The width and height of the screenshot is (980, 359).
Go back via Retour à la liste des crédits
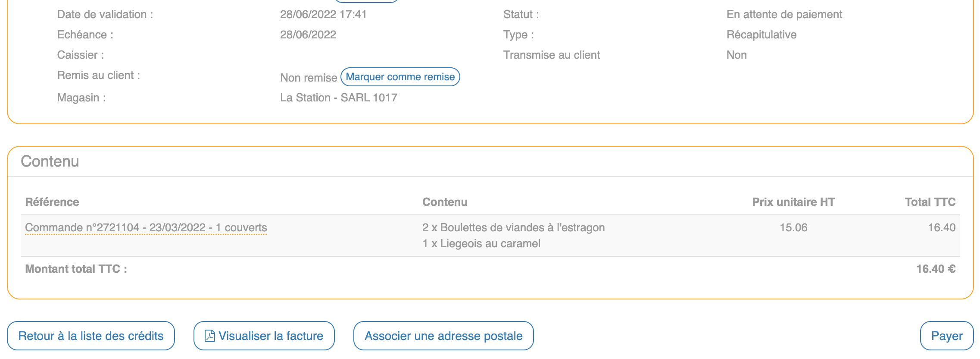pyautogui.click(x=91, y=336)
